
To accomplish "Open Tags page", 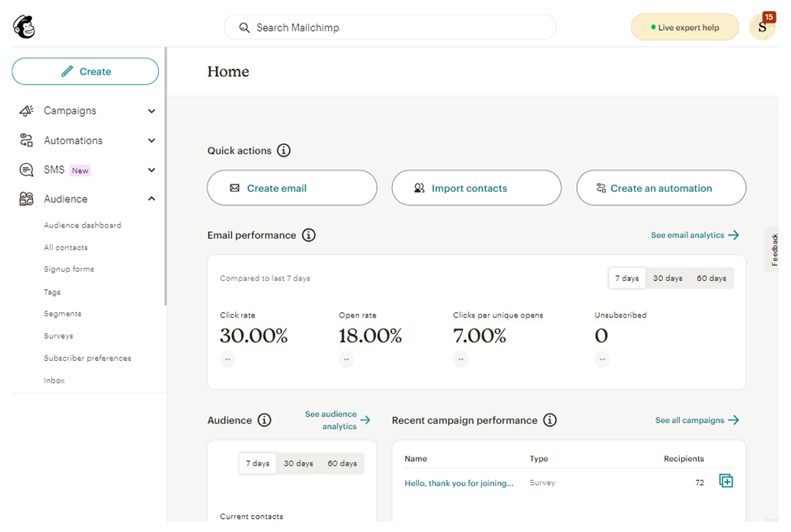I will [x=52, y=292].
